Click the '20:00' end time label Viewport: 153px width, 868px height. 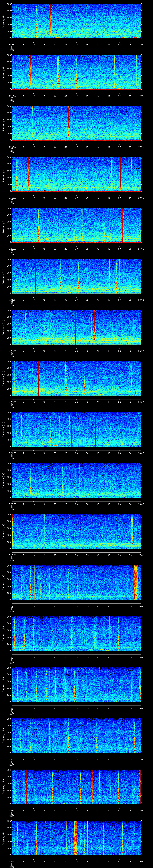point(141,197)
